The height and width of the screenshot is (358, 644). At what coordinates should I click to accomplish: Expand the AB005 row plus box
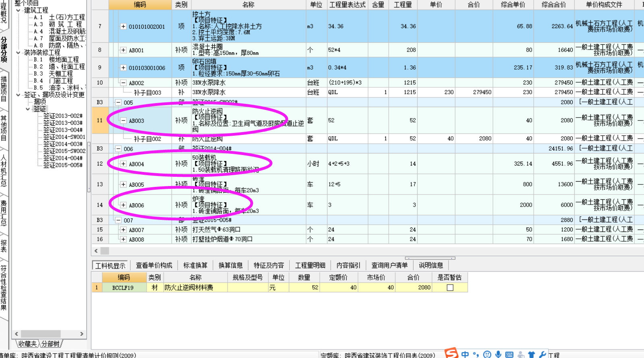[123, 184]
